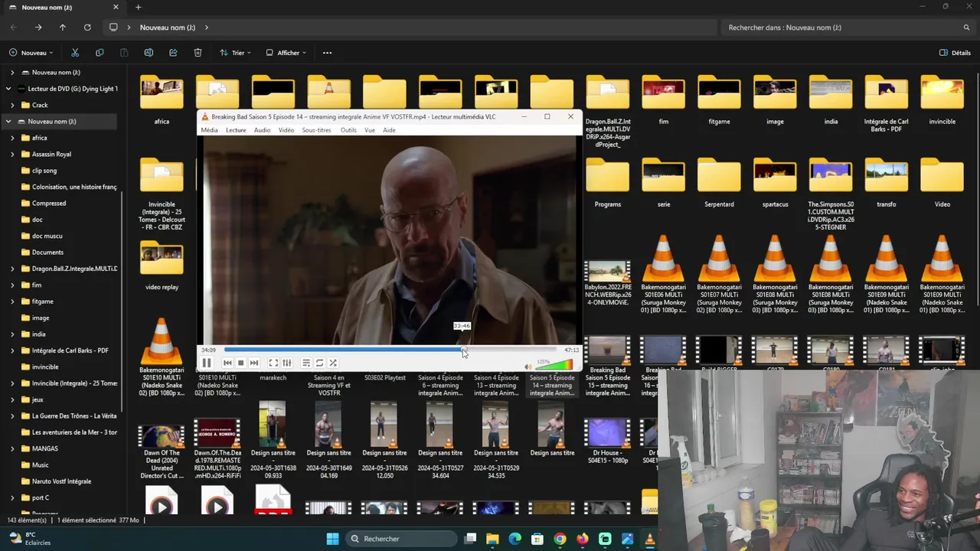Open the Vidéo menu in VLC
The image size is (980, 551).
[286, 130]
